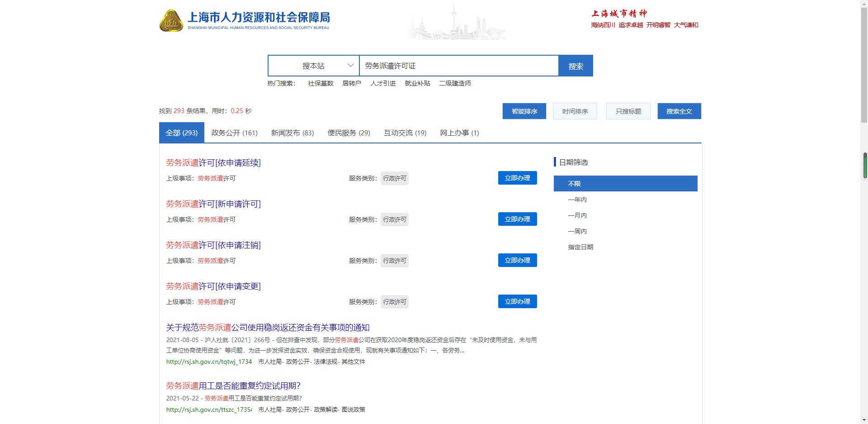The width and height of the screenshot is (868, 424).
Task: Click 行政许可 tag in 依申请变更 row
Action: (395, 302)
